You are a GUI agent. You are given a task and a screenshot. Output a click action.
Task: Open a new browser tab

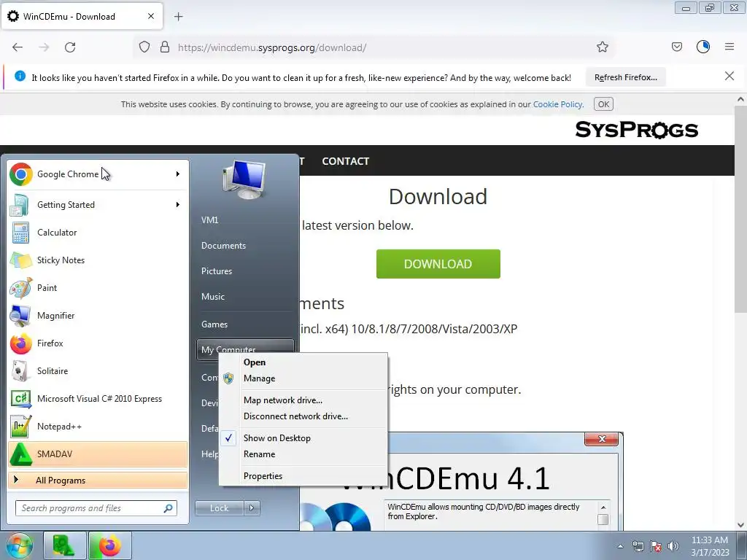click(x=178, y=17)
